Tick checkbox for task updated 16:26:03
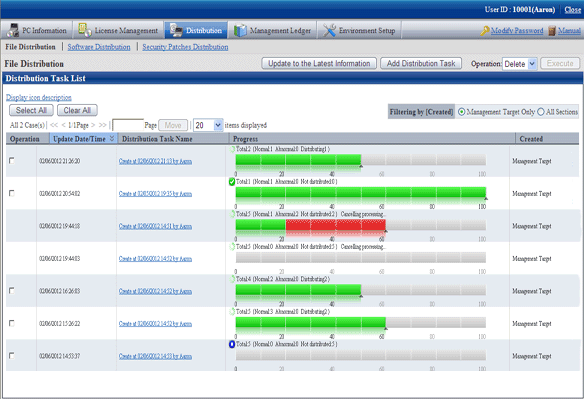 pos(12,290)
